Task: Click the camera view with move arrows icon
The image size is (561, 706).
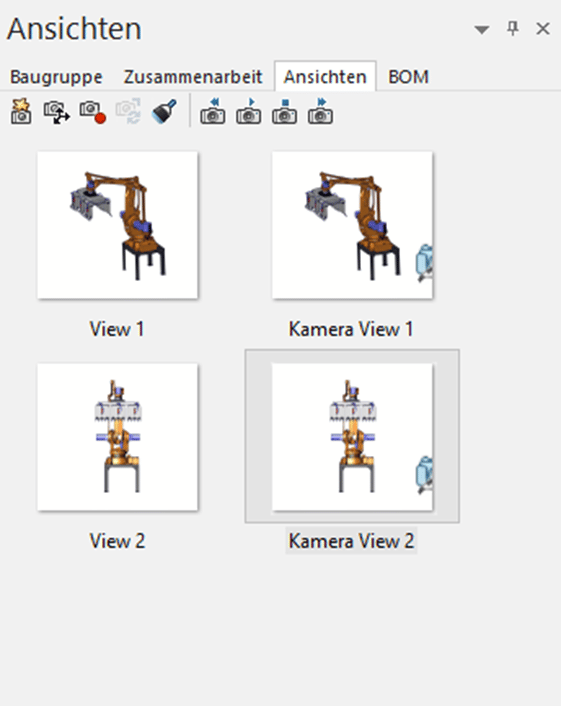Action: pos(56,112)
